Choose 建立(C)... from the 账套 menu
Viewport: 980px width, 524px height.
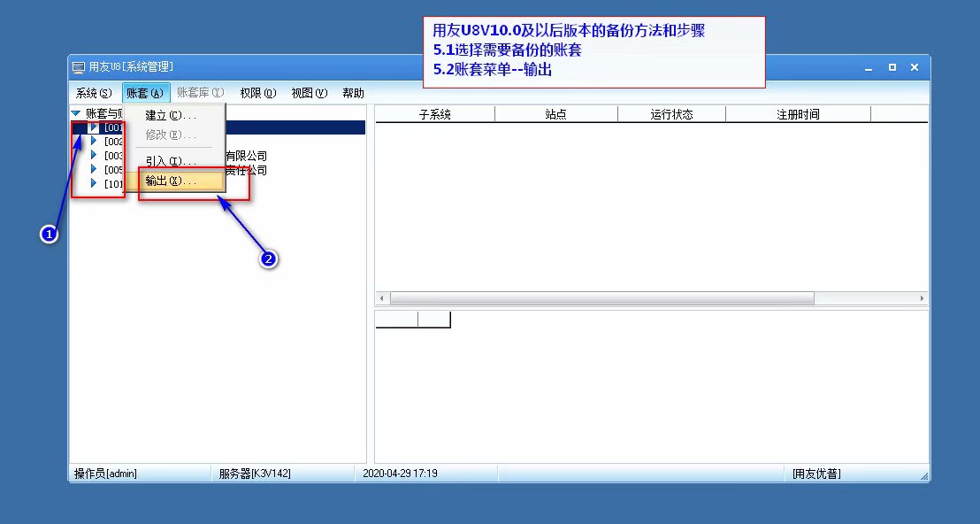tap(172, 115)
